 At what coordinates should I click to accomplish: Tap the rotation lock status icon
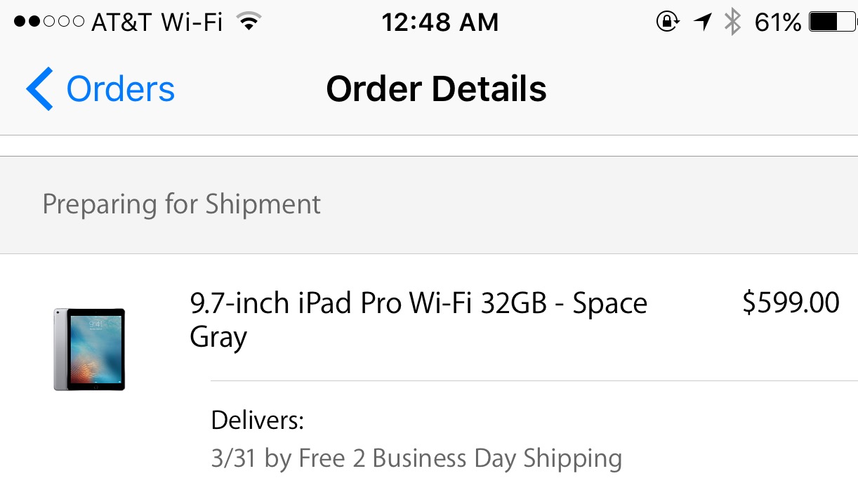coord(667,22)
